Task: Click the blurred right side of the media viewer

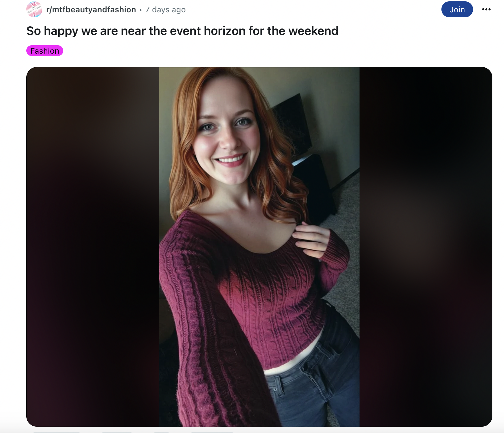Action: [426, 247]
